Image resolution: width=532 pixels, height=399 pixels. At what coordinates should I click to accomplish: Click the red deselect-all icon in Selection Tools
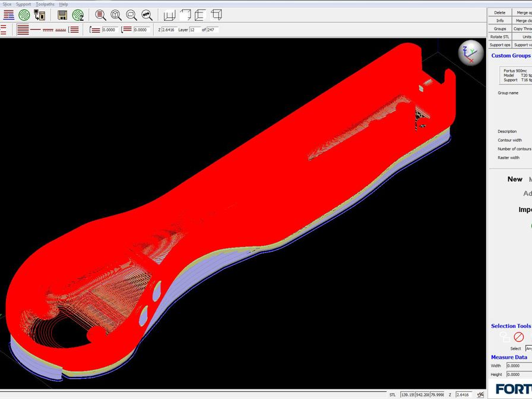(x=519, y=337)
